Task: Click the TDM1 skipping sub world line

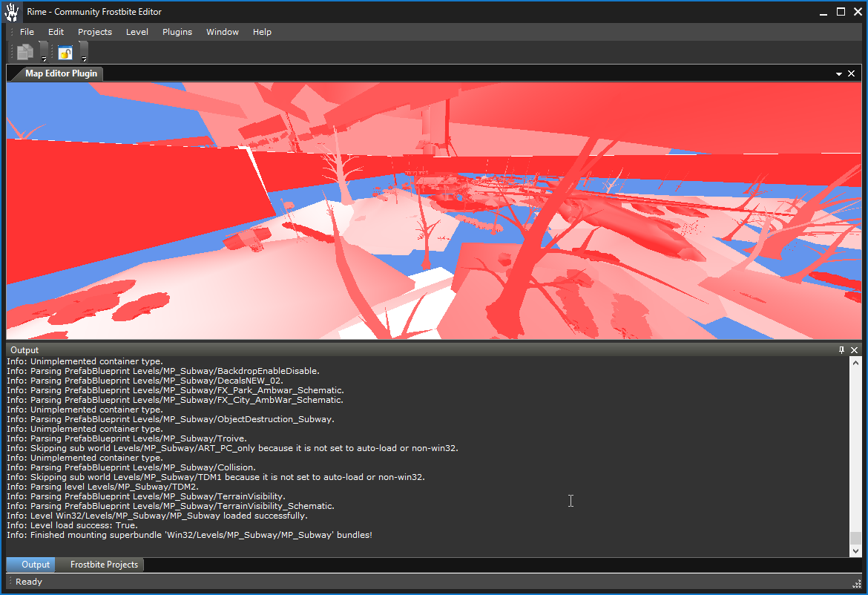Action: 216,477
